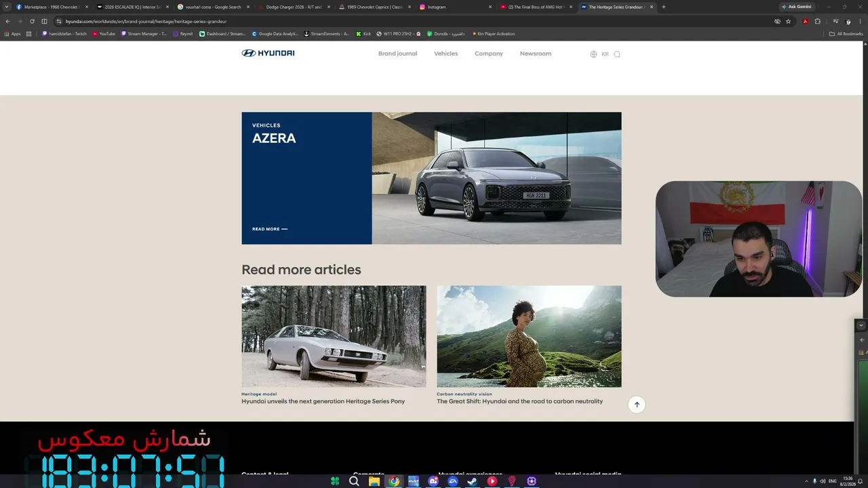Open the Heritage Series Pony article headline
Screen dimensions: 868x488
click(323, 401)
